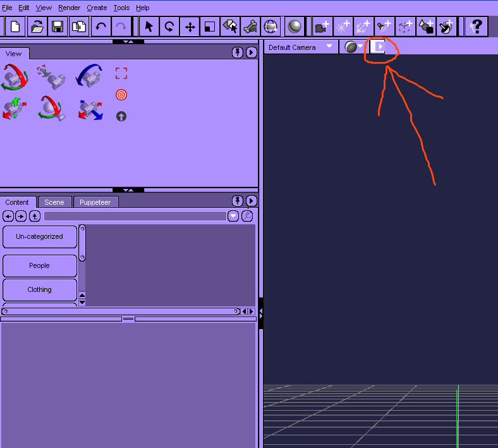Click the sphere orbit-around-object camera control
The width and height of the screenshot is (498, 448).
pyautogui.click(x=51, y=109)
